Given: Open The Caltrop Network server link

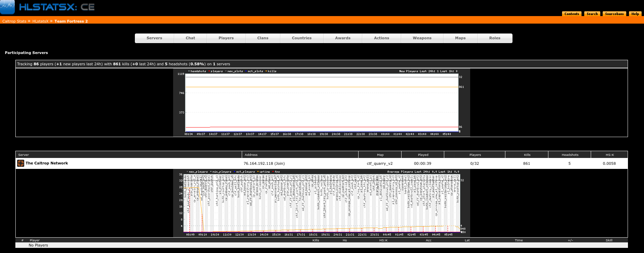Looking at the screenshot, I should coord(47,163).
